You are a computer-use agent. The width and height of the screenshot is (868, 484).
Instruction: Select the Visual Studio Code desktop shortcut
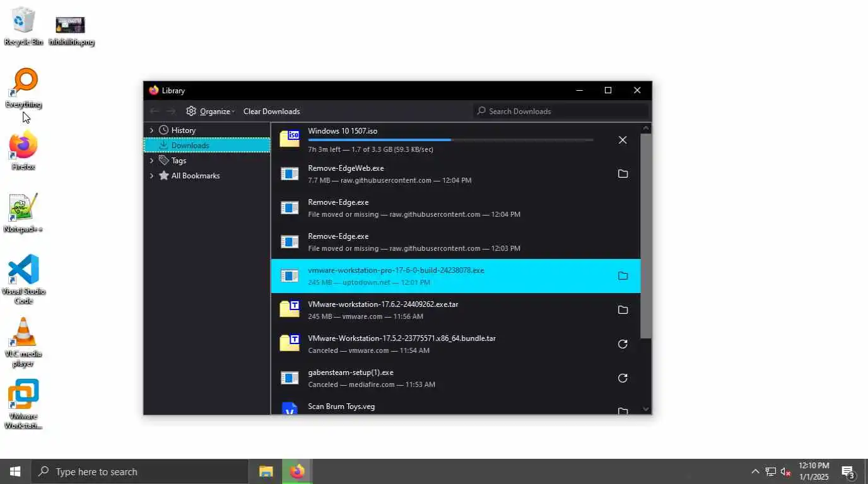pyautogui.click(x=23, y=279)
